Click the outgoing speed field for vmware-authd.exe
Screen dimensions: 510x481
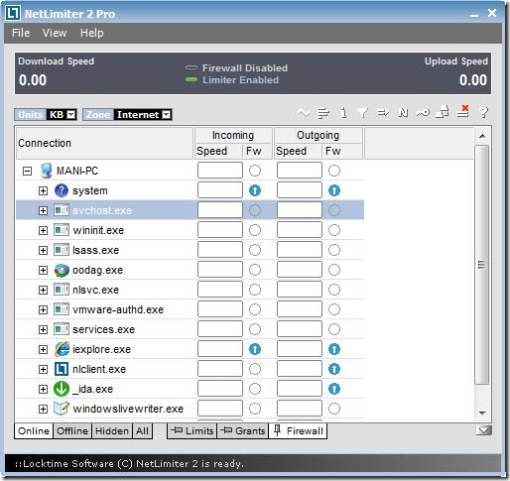pyautogui.click(x=299, y=309)
